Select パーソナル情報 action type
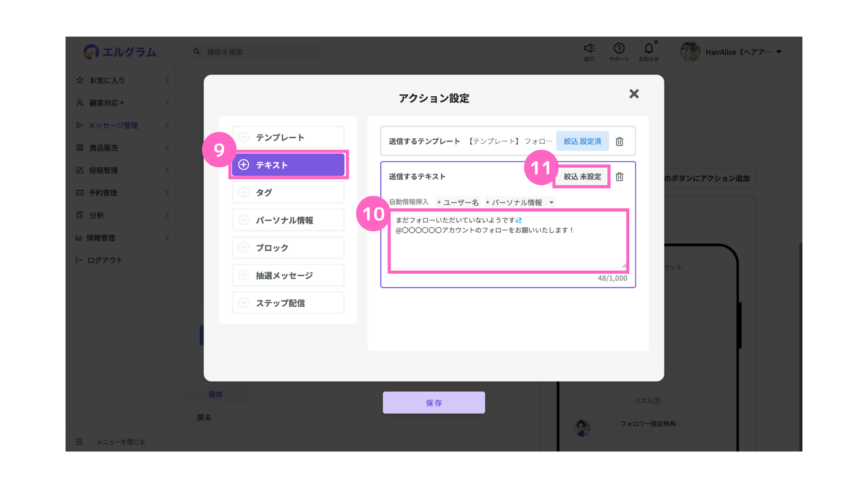This screenshot has height=488, width=868. [288, 220]
